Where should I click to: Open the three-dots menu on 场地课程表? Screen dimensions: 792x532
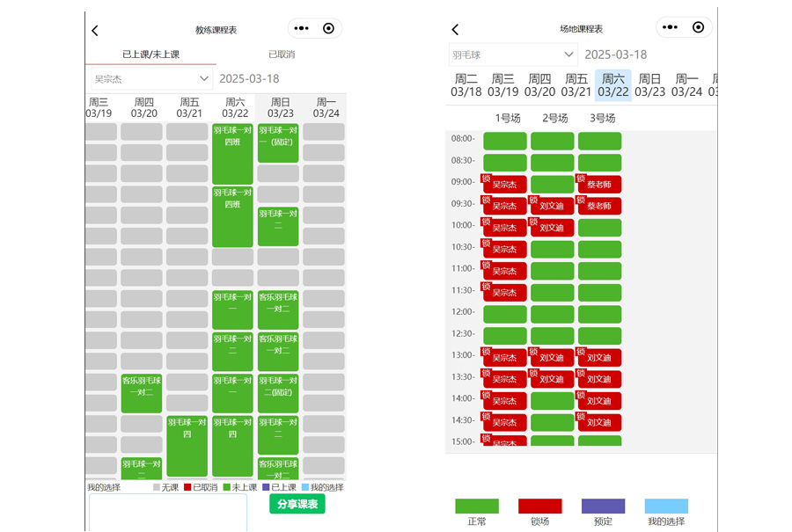pos(671,27)
